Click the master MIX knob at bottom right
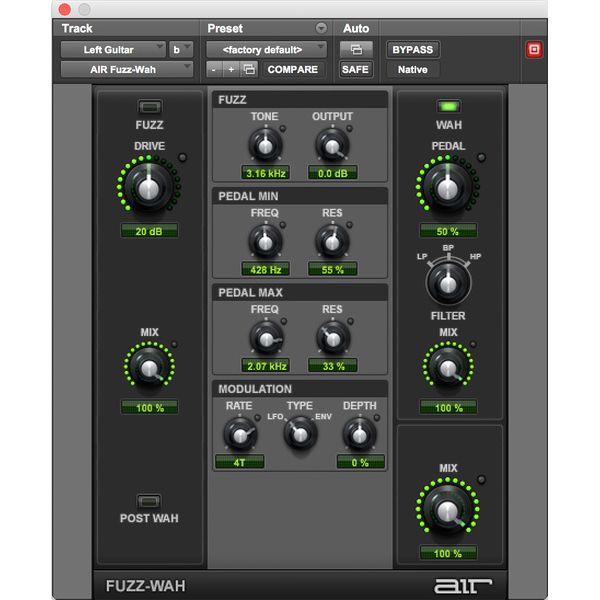This screenshot has width=600, height=600. (x=448, y=510)
